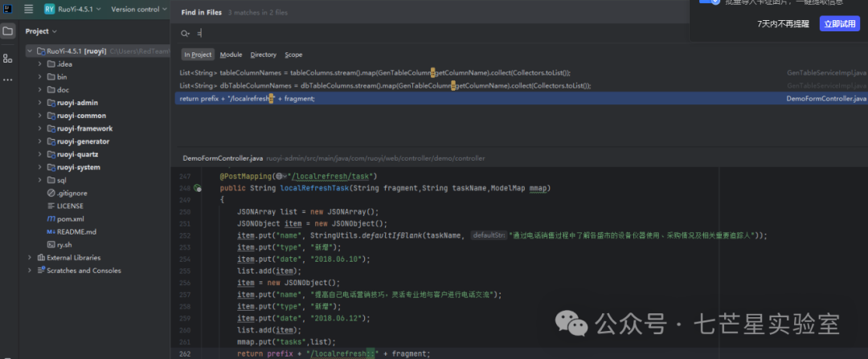Collapse the RuoYi-4.5.1 [ruoyi] root node
This screenshot has width=868, height=359.
pyautogui.click(x=30, y=51)
